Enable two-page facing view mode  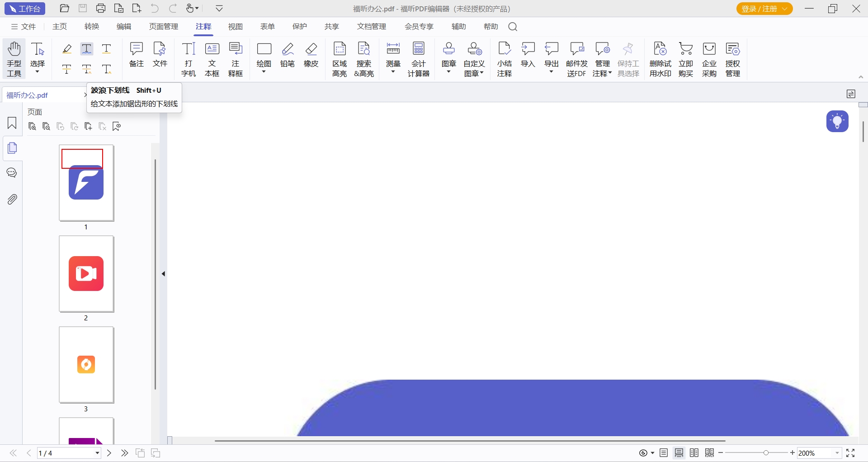pyautogui.click(x=694, y=453)
